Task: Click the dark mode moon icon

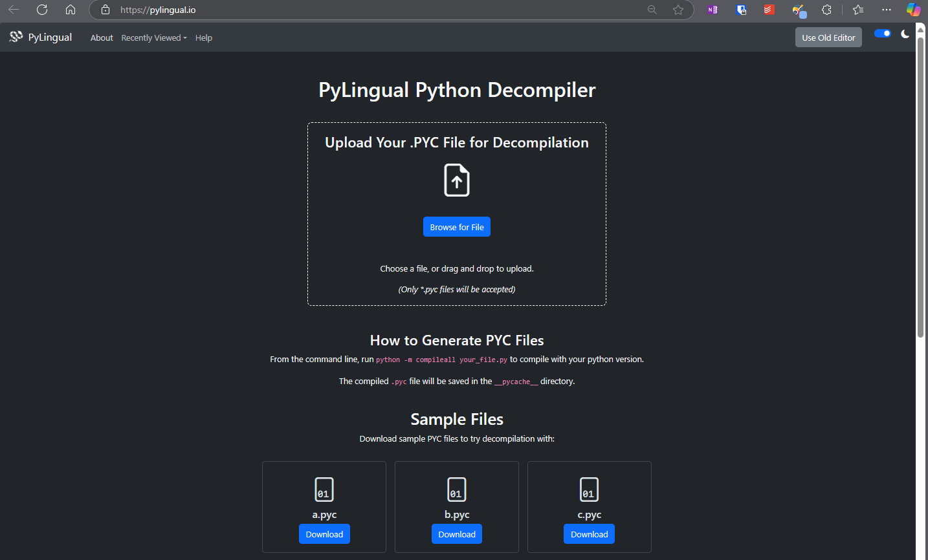Action: (905, 34)
